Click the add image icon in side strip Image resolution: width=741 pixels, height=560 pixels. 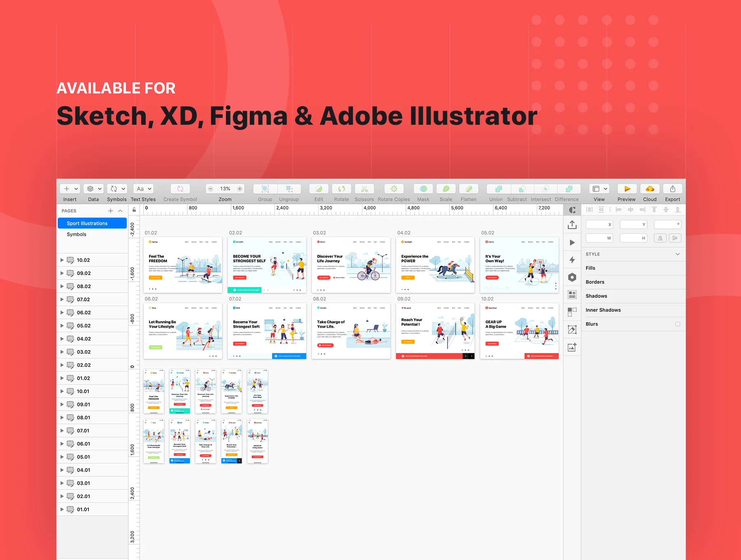(572, 347)
